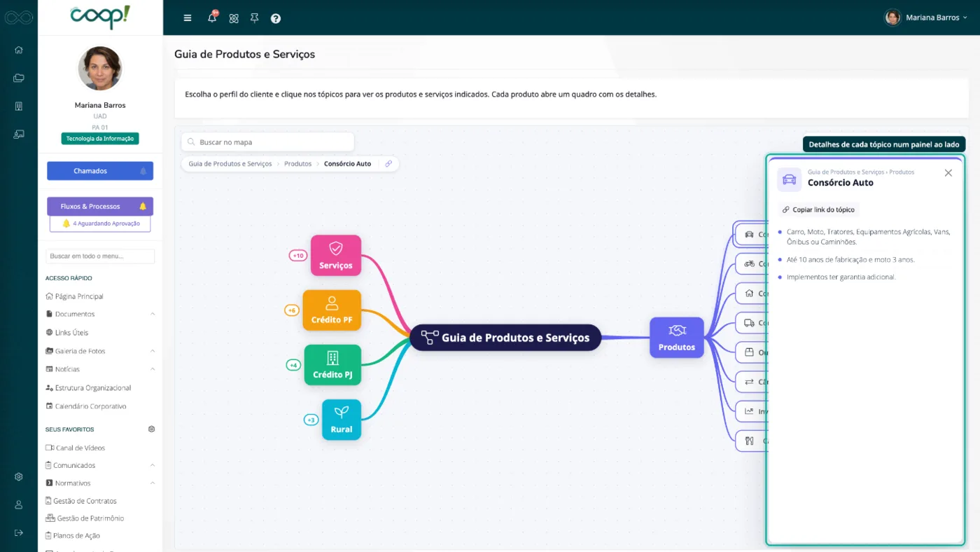Toggle the hamburger menu in the top bar
The width and height of the screenshot is (980, 552).
pos(188,18)
